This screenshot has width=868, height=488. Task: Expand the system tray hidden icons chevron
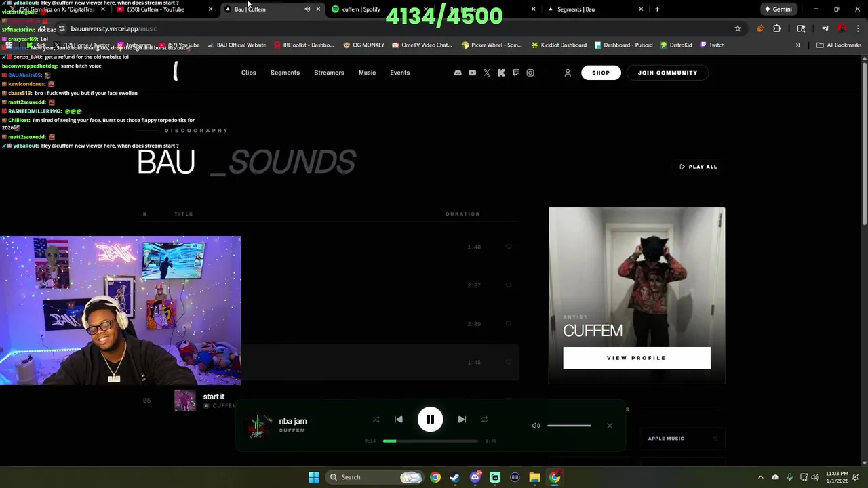pos(760,477)
